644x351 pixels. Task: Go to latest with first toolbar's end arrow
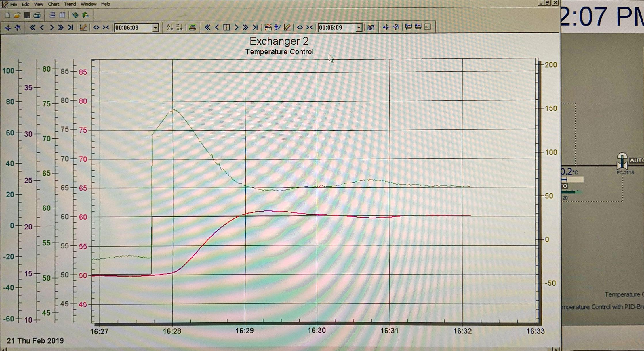pos(70,28)
